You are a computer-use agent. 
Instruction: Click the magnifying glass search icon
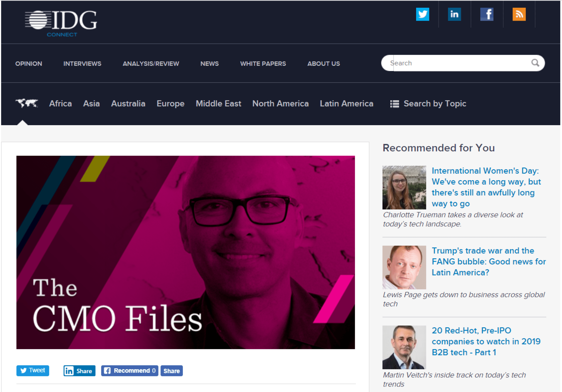535,63
